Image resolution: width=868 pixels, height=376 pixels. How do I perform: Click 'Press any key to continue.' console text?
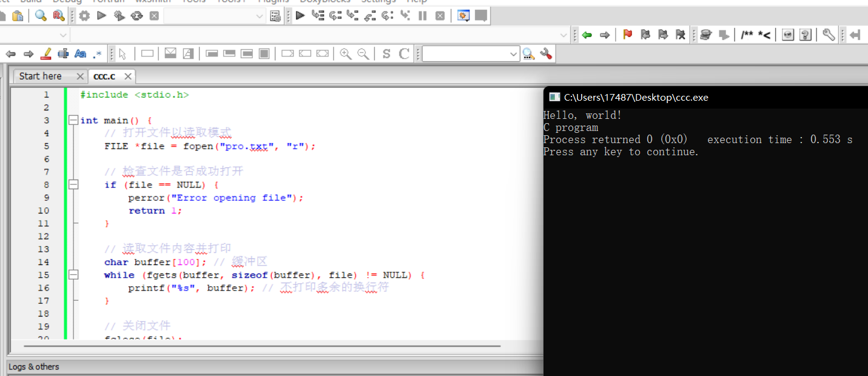pos(621,152)
